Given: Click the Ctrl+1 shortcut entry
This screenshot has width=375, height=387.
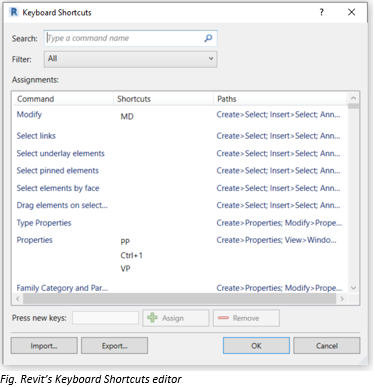Looking at the screenshot, I should 132,255.
